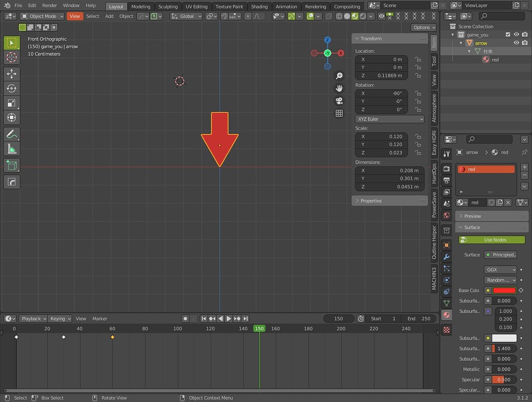Viewport: 532px width, 402px height.
Task: Jump to the end frame
Action: click(x=245, y=318)
